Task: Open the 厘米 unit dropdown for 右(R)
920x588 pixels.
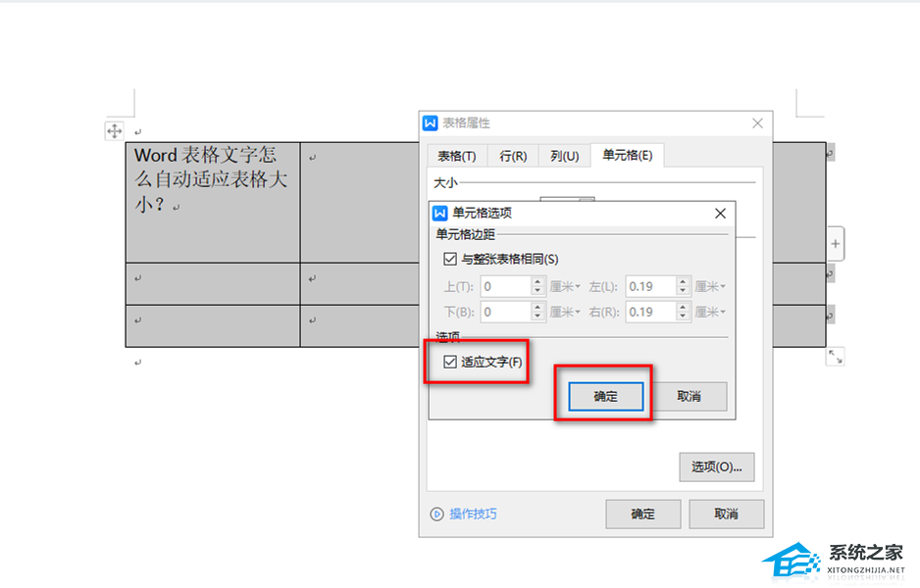Action: coord(710,312)
